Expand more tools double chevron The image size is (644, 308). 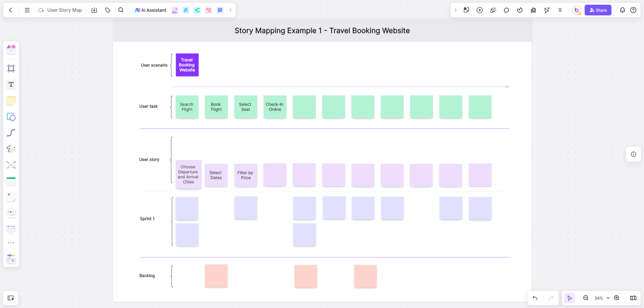click(x=560, y=10)
